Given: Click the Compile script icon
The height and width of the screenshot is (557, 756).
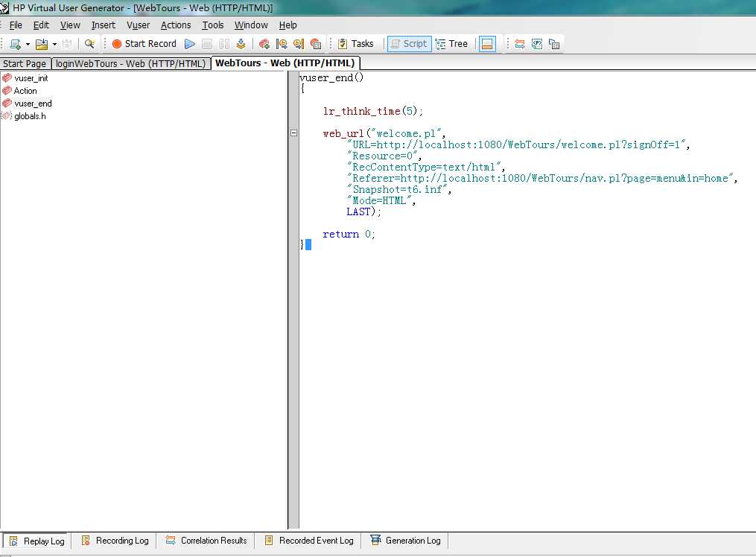Looking at the screenshot, I should (241, 44).
